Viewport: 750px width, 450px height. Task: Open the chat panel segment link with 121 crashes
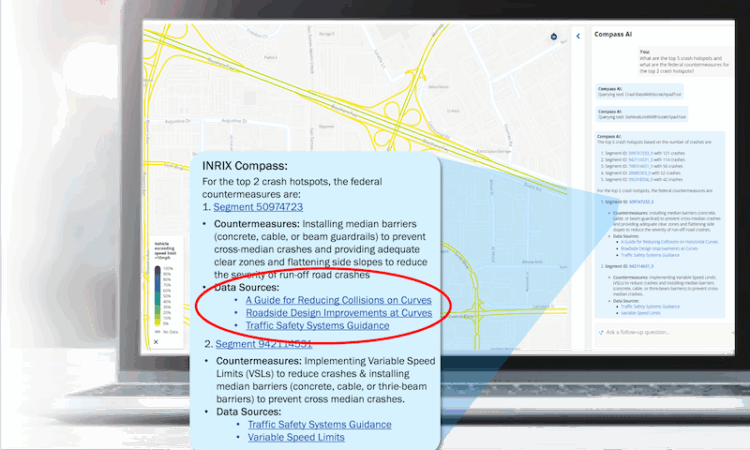[640, 154]
